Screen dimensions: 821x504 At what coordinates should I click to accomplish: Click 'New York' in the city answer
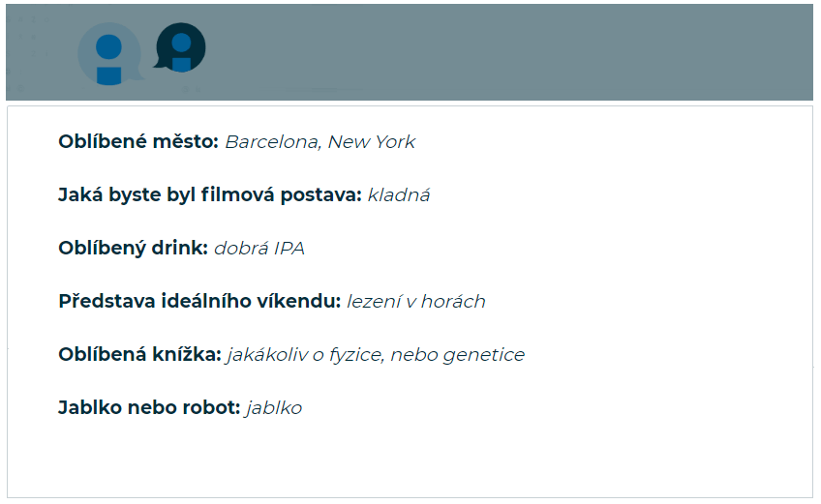(372, 142)
